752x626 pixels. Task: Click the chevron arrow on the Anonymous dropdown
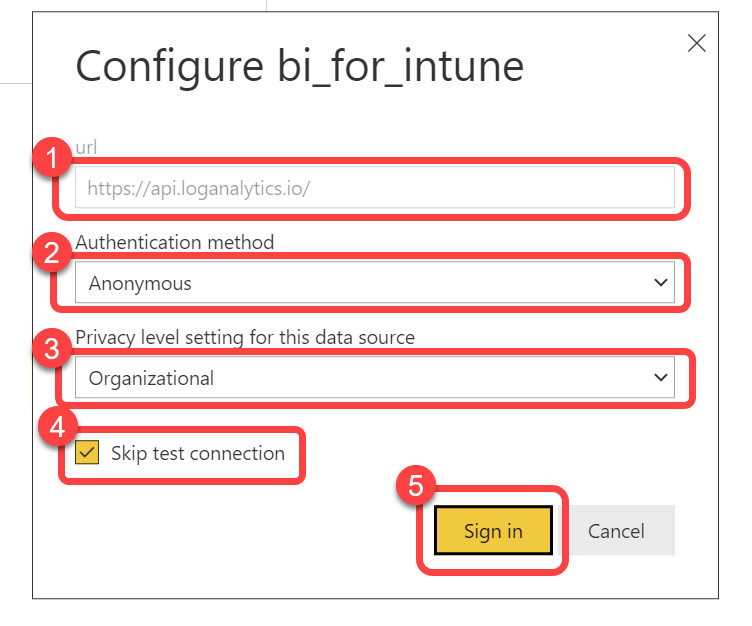[660, 283]
